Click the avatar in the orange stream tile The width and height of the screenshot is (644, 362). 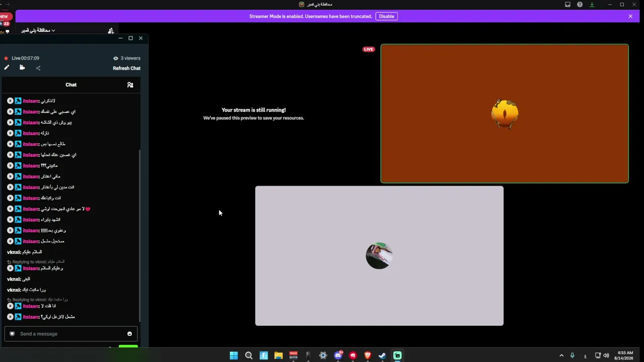(505, 114)
